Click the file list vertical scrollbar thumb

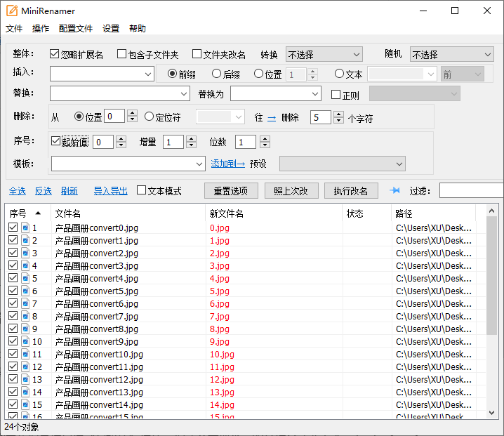point(491,275)
